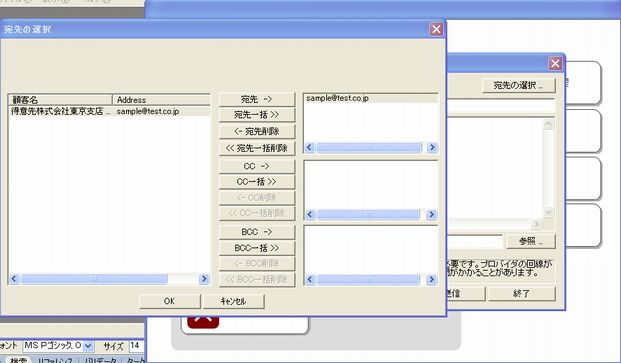Screen dimensions: 621x363
Task: Click the 参照... button in background dialog
Action: pos(531,241)
